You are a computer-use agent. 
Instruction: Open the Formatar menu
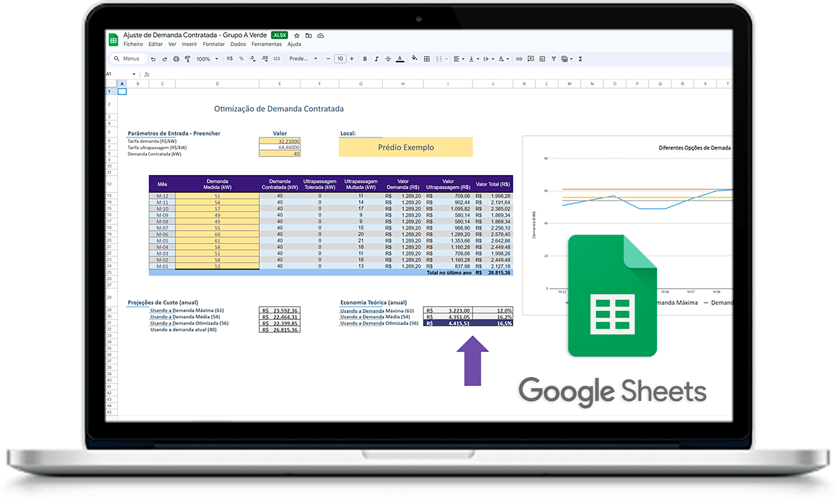[x=213, y=44]
